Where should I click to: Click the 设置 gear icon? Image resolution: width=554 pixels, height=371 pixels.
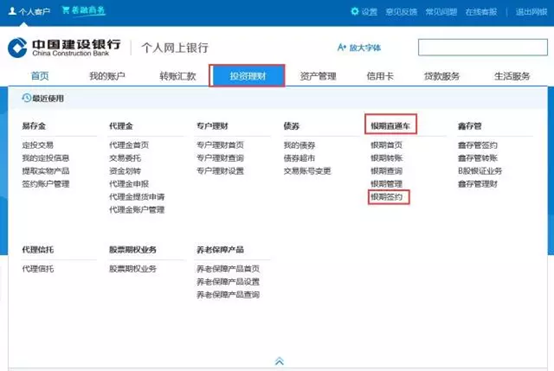click(x=354, y=11)
